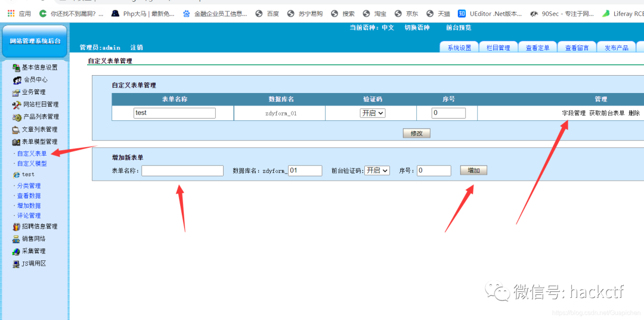Click the 销售网络 sidebar icon
Image resolution: width=644 pixels, height=320 pixels.
tap(17, 239)
